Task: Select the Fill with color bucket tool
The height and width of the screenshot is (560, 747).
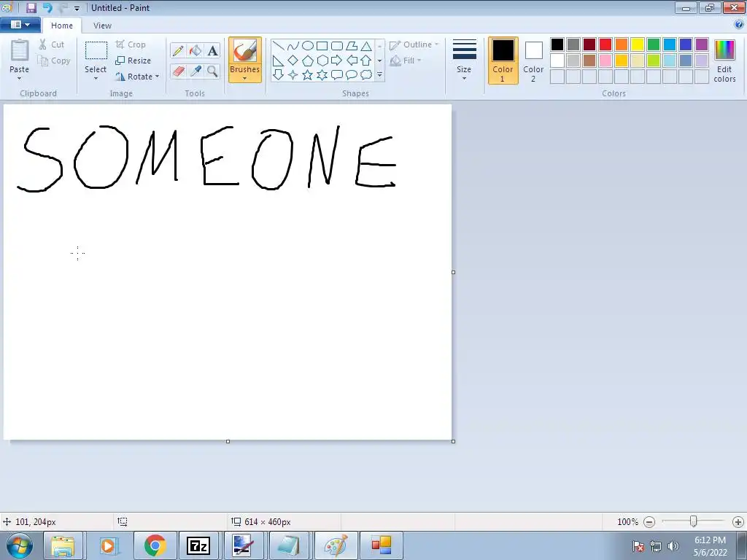Action: pyautogui.click(x=196, y=50)
